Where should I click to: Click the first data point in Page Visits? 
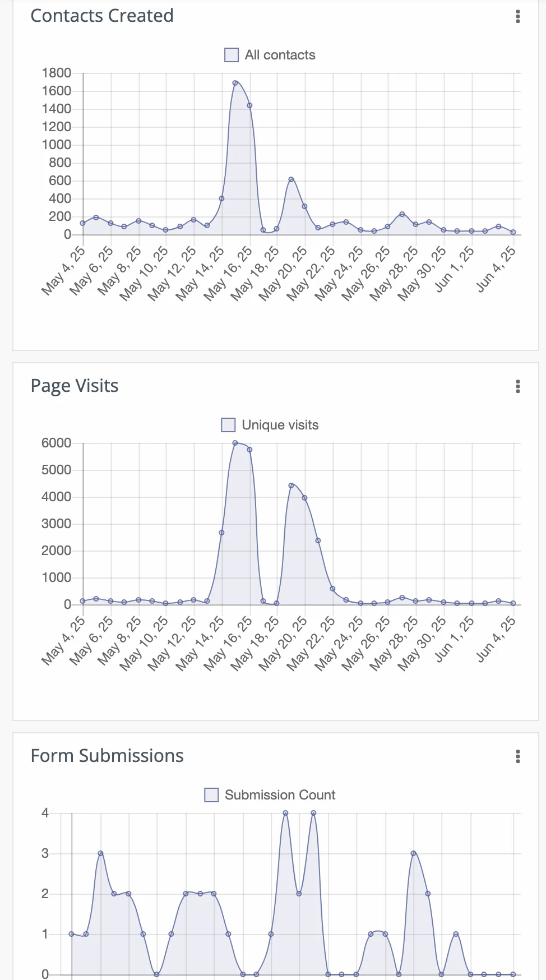click(x=83, y=601)
